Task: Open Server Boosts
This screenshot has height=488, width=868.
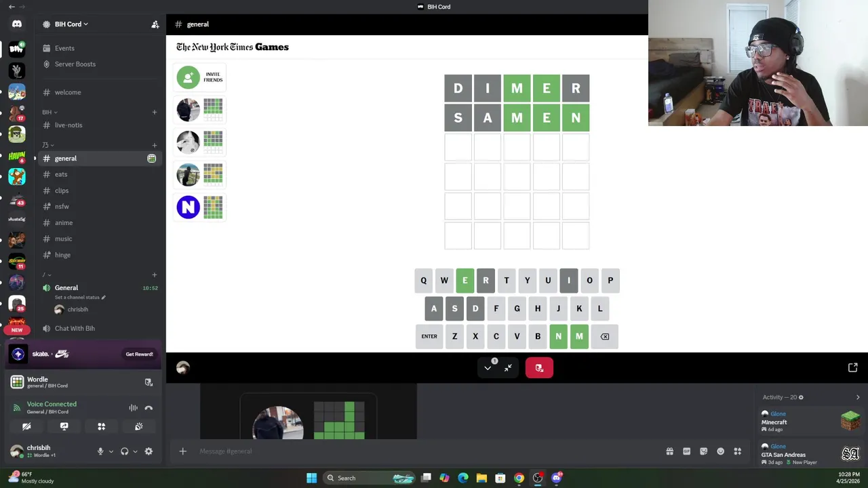Action: tap(75, 64)
